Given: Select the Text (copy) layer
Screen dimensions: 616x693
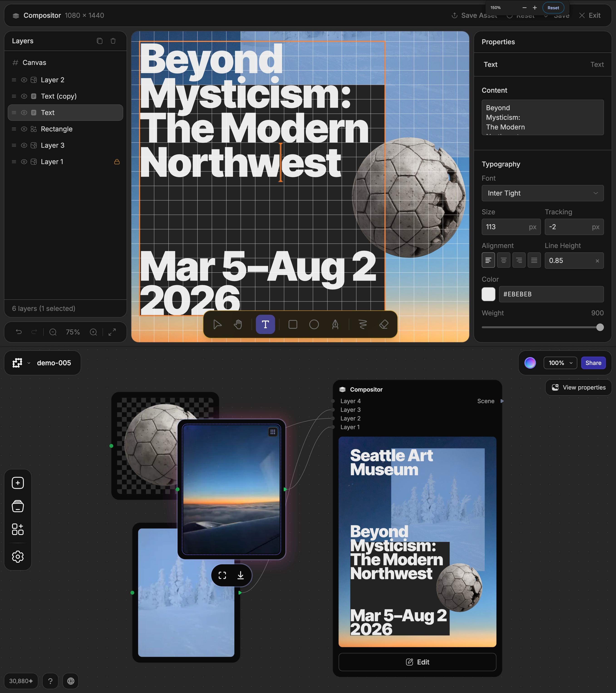Looking at the screenshot, I should point(59,96).
